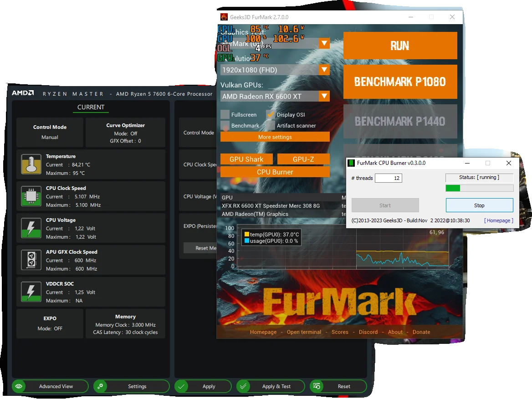Uncheck the Display OSI checkbox
The image size is (532, 399).
click(x=271, y=115)
